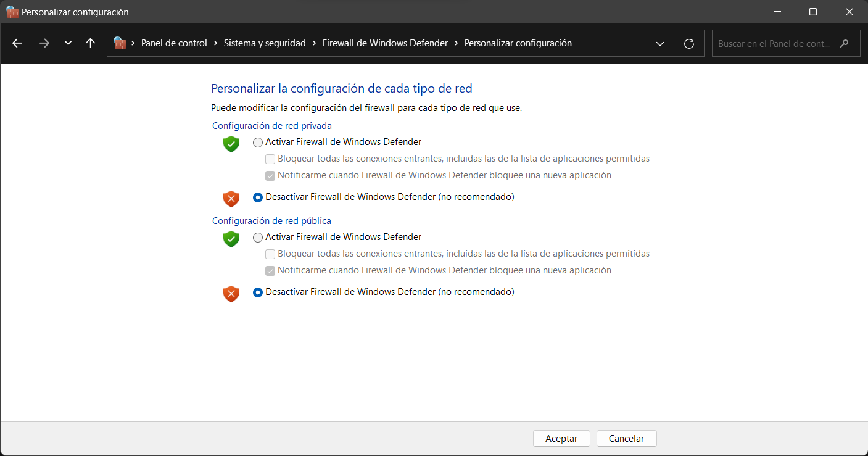Viewport: 868px width, 456px height.
Task: Click the Aceptar button
Action: [561, 439]
